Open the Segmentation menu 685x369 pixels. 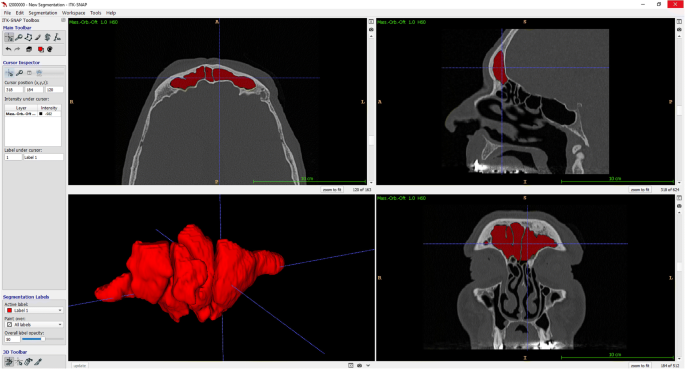coord(42,13)
